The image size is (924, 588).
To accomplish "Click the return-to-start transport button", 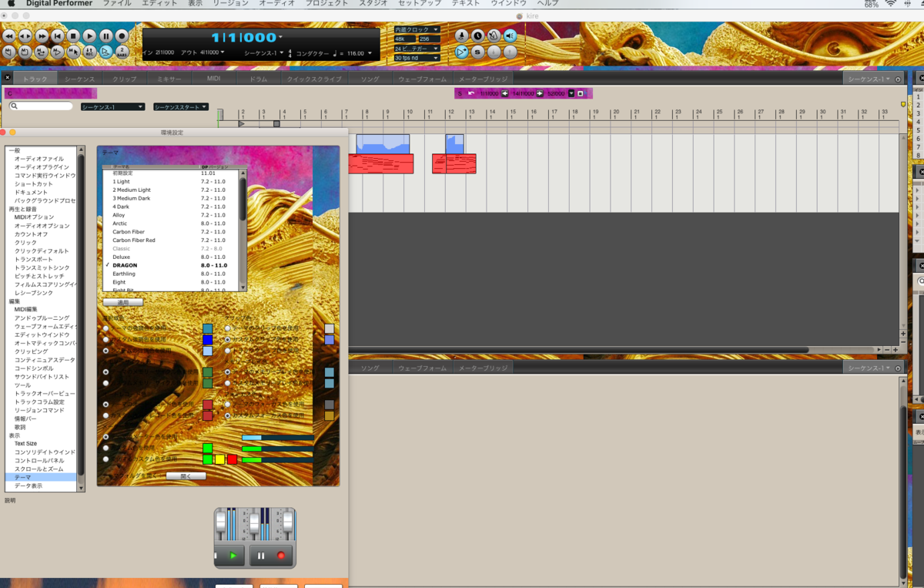I will 57,36.
